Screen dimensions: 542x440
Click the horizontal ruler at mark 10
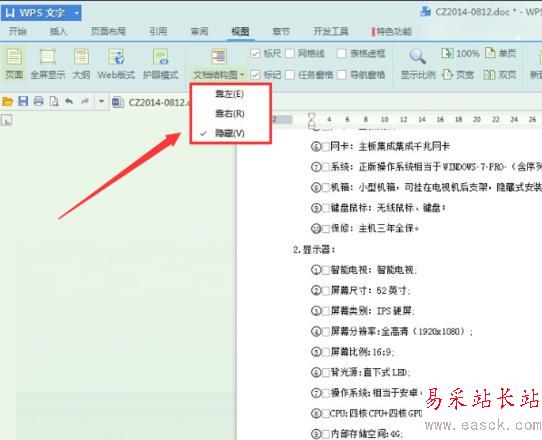[x=384, y=120]
